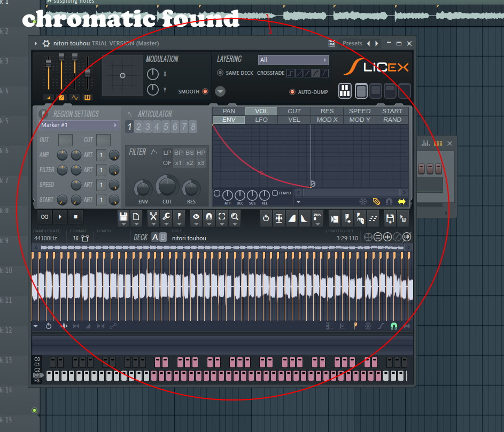Open the dropdown arrow beside SMOOTH
504x432 pixels.
220,91
